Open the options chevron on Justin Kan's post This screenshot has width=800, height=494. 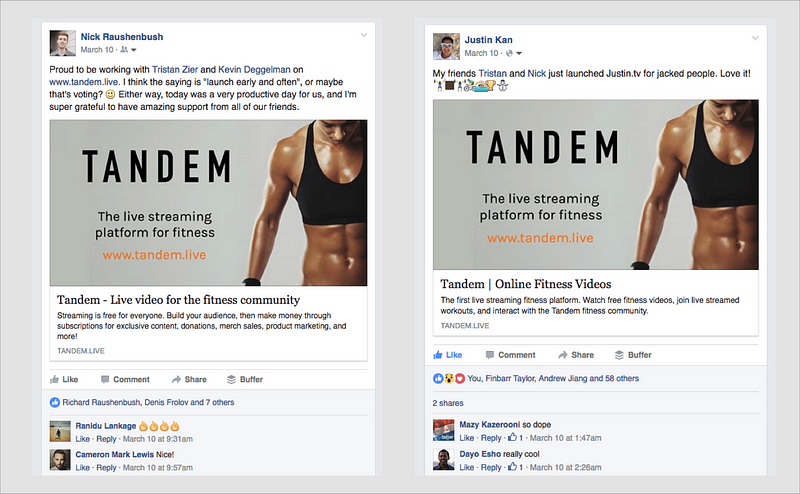pyautogui.click(x=755, y=38)
